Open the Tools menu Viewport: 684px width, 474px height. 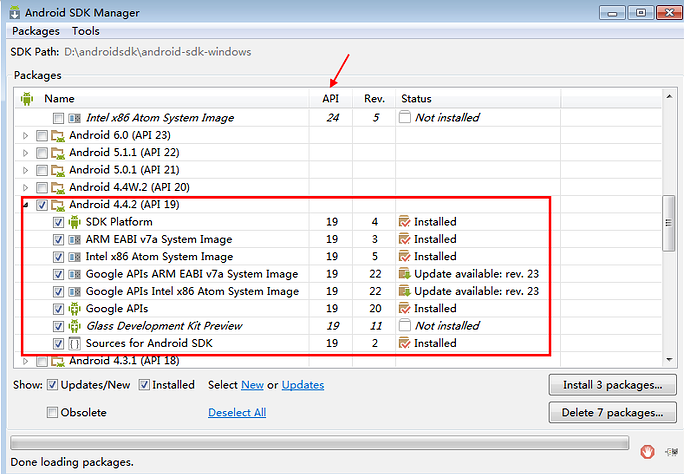(86, 31)
